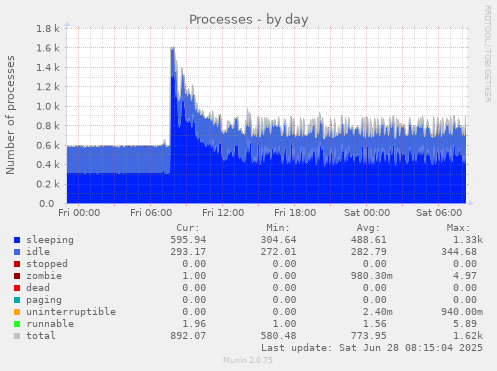
Task: Click uninterruptible average value 2.40m
Action: (x=377, y=312)
